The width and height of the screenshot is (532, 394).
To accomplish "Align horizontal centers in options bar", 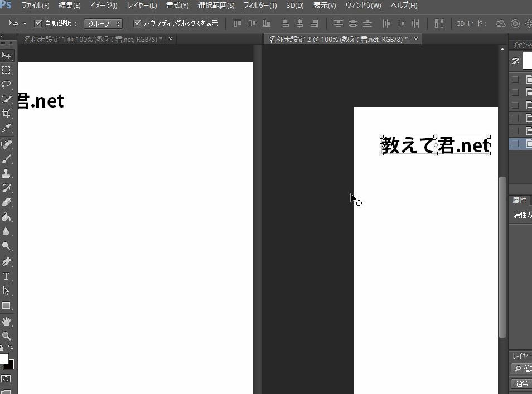I will point(299,23).
